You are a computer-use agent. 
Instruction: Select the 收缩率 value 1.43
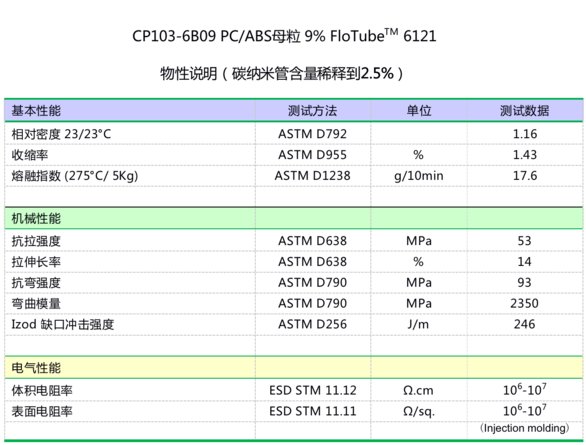[x=525, y=155]
